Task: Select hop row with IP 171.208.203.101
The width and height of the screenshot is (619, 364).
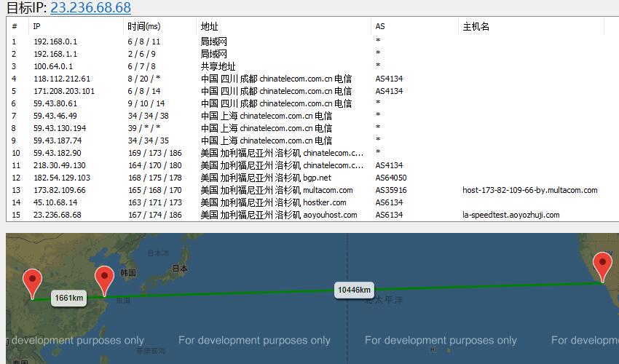Action: point(312,91)
